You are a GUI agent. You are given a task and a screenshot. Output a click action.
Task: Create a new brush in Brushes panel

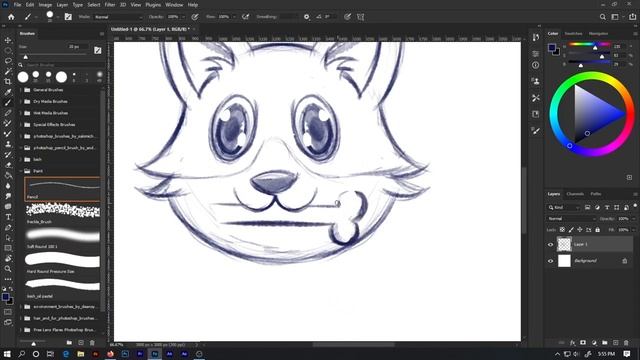tap(81, 343)
